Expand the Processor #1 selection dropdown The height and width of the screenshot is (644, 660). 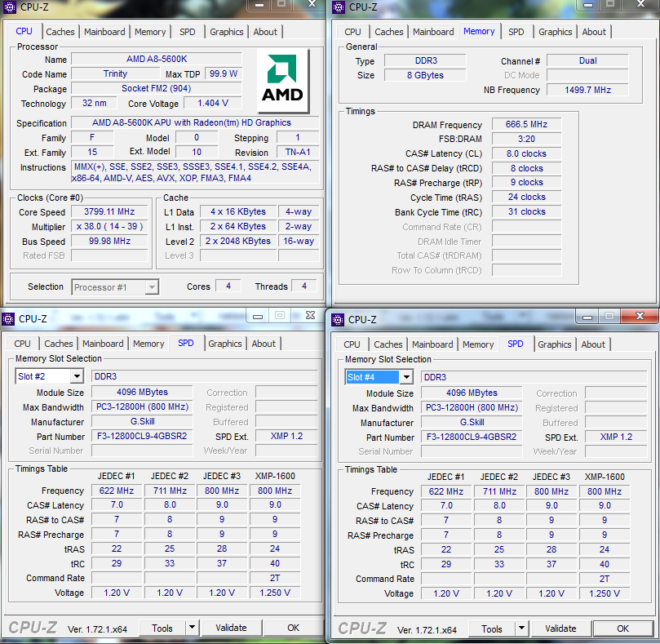[x=152, y=287]
